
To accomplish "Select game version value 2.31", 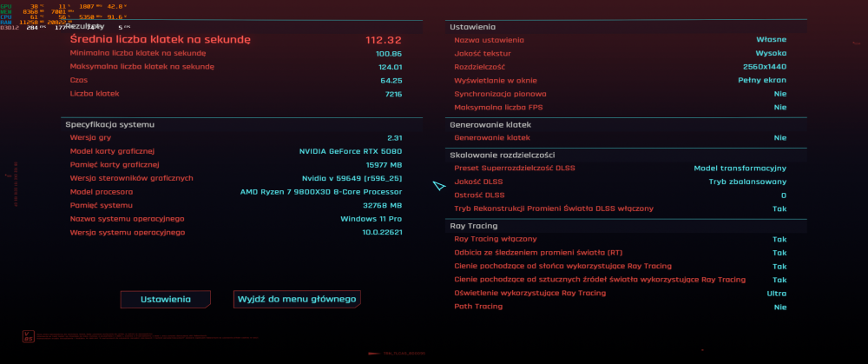I will tap(395, 138).
